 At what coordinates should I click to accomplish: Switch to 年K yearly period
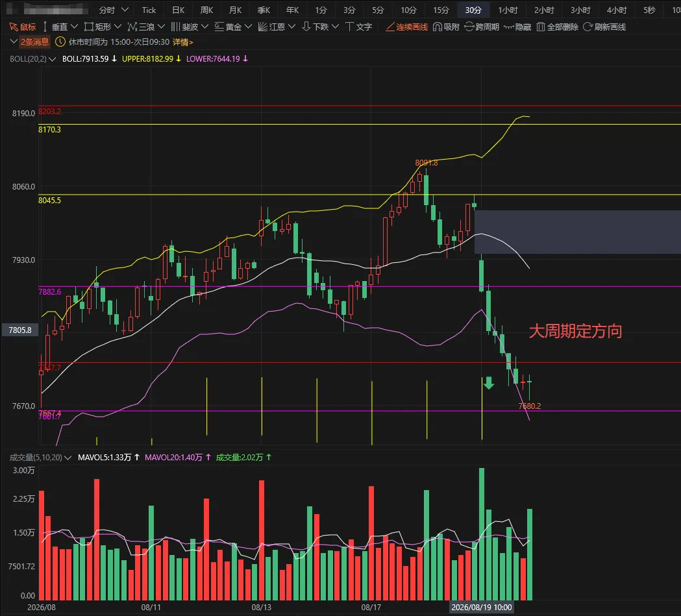point(292,10)
